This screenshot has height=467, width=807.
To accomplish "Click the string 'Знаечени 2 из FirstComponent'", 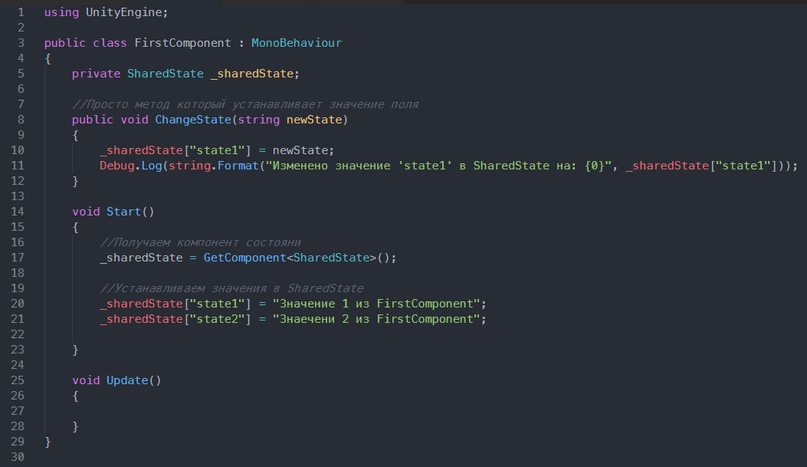I will (x=376, y=319).
